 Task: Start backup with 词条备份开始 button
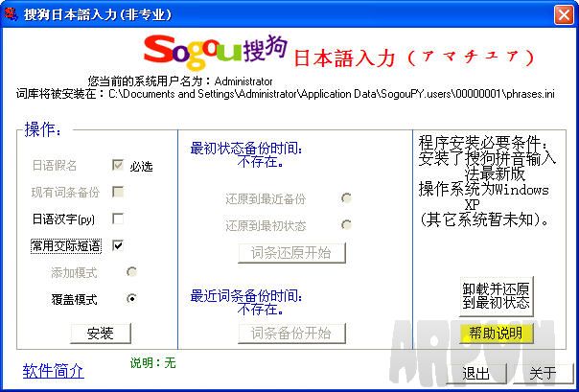[x=291, y=334]
